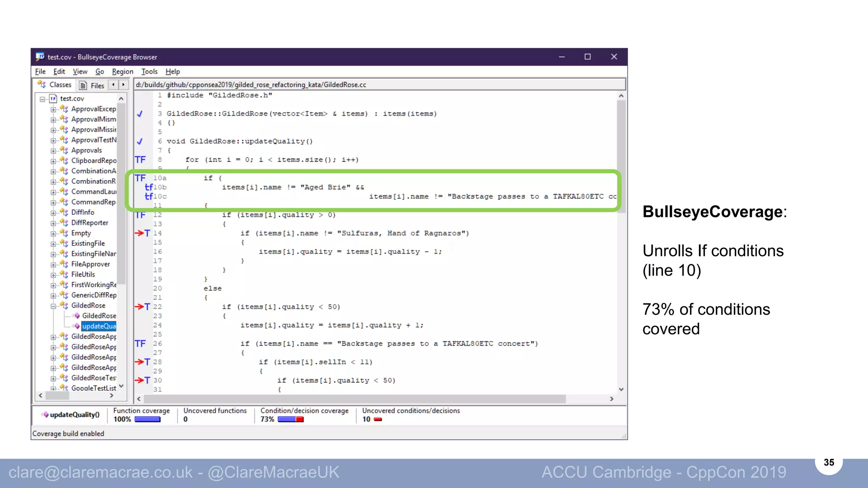Select the GildedRose constructor tree item
The image size is (868, 488).
[99, 316]
